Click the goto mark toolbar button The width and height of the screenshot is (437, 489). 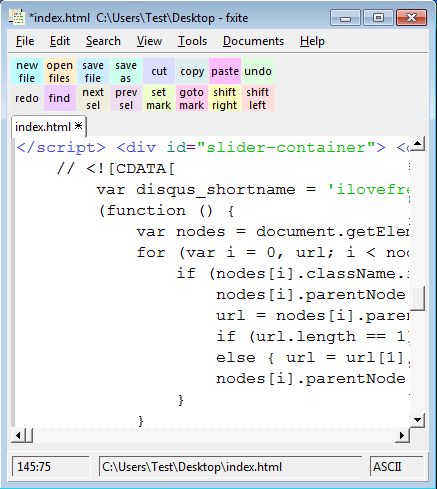tap(192, 98)
